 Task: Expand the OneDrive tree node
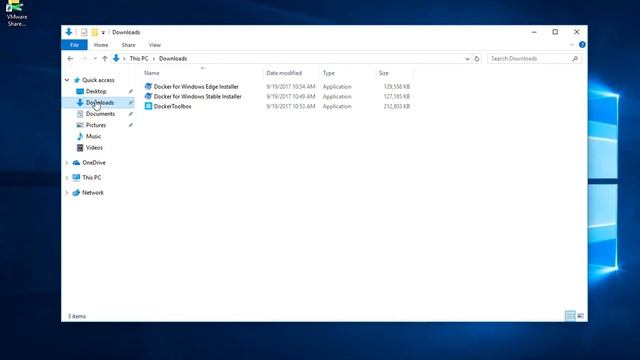tap(67, 163)
